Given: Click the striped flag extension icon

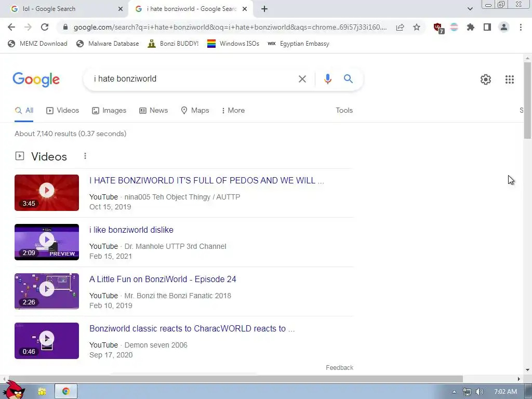Looking at the screenshot, I should [454, 27].
